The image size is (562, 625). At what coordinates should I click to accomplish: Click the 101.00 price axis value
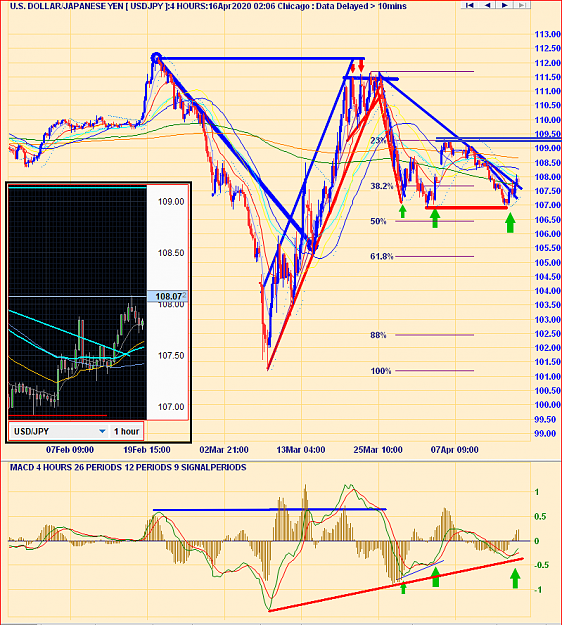(548, 376)
